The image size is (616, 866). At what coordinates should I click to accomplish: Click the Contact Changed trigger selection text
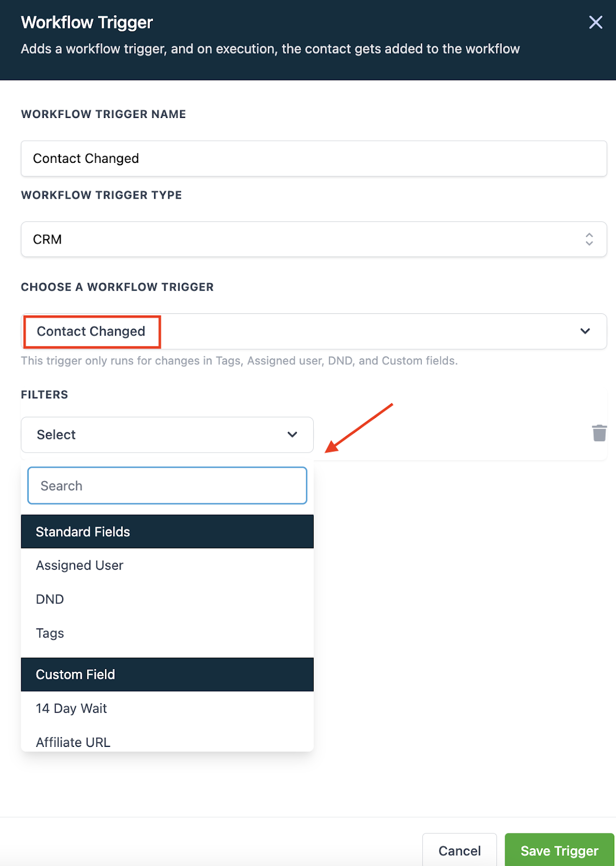pyautogui.click(x=91, y=331)
